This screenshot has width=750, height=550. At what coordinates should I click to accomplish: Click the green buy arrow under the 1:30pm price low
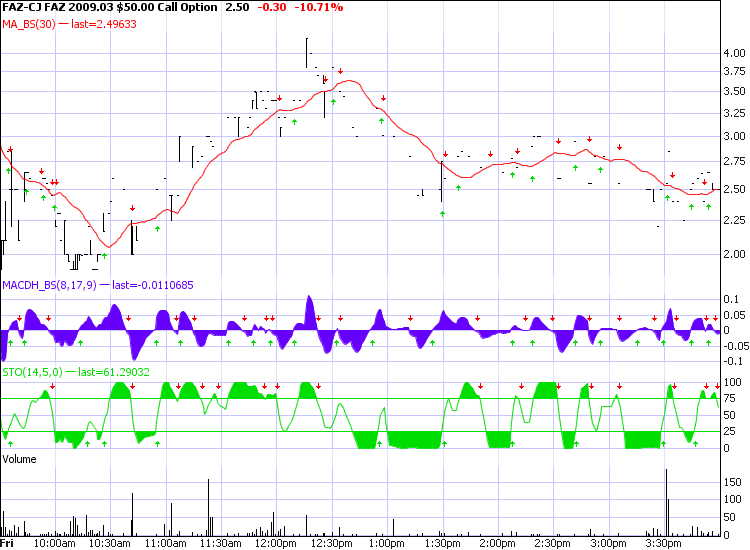(x=442, y=213)
